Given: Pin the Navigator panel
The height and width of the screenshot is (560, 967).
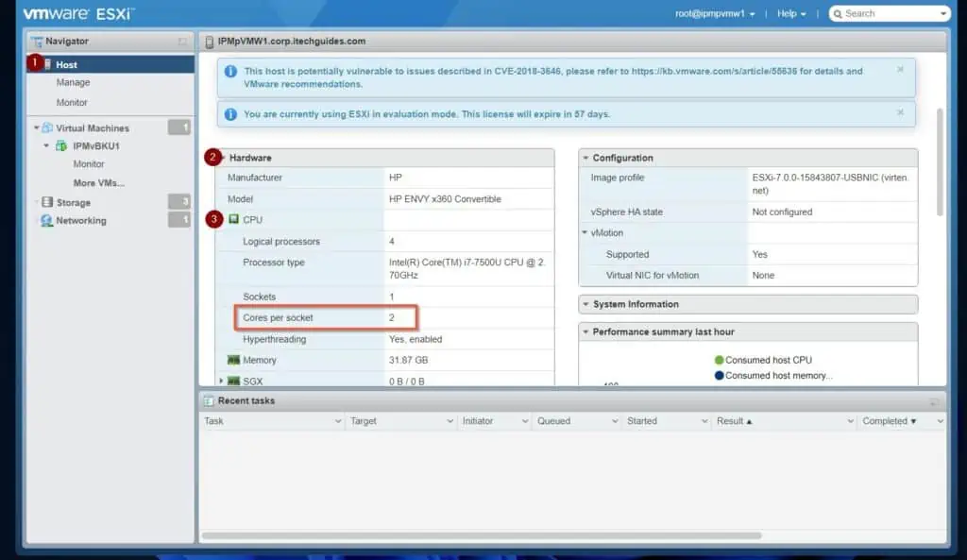Looking at the screenshot, I should click(x=180, y=41).
